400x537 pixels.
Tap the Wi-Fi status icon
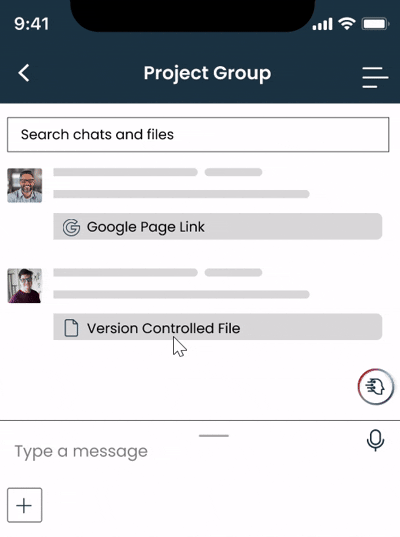click(347, 24)
